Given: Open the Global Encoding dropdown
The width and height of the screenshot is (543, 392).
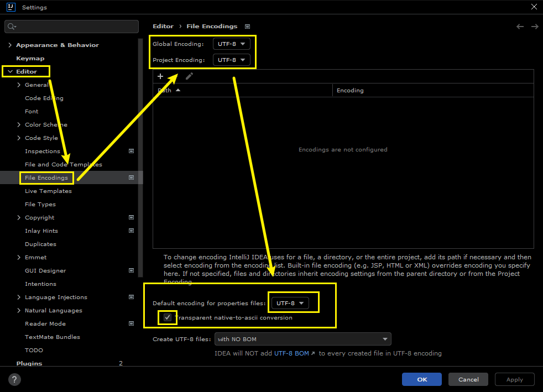Looking at the screenshot, I should (x=231, y=44).
